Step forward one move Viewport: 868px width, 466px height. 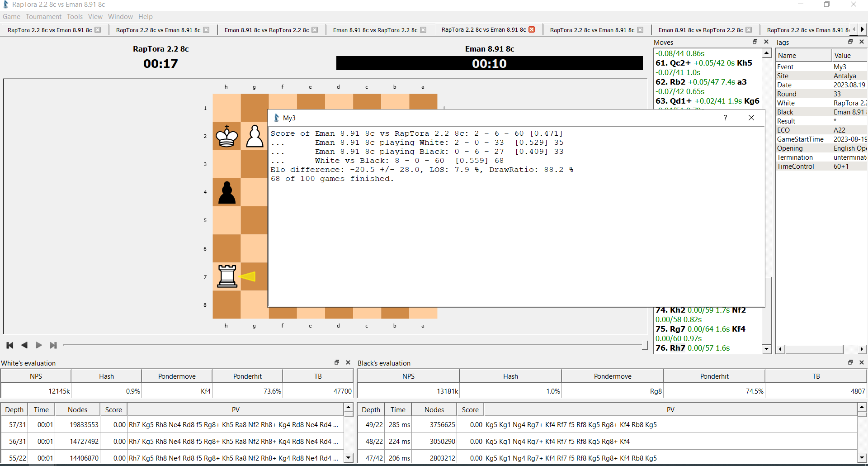point(39,345)
